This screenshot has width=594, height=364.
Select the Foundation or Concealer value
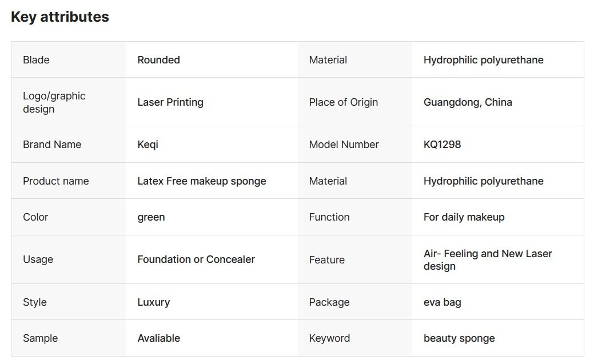pyautogui.click(x=196, y=259)
